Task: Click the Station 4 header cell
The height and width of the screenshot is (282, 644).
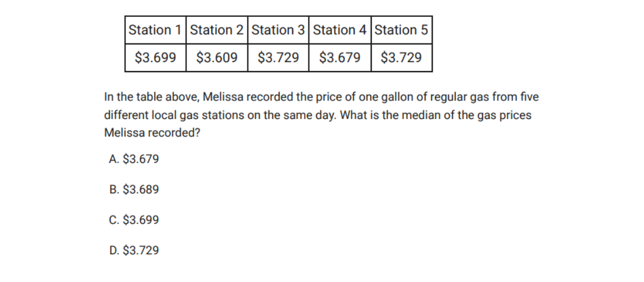Action: tap(340, 30)
